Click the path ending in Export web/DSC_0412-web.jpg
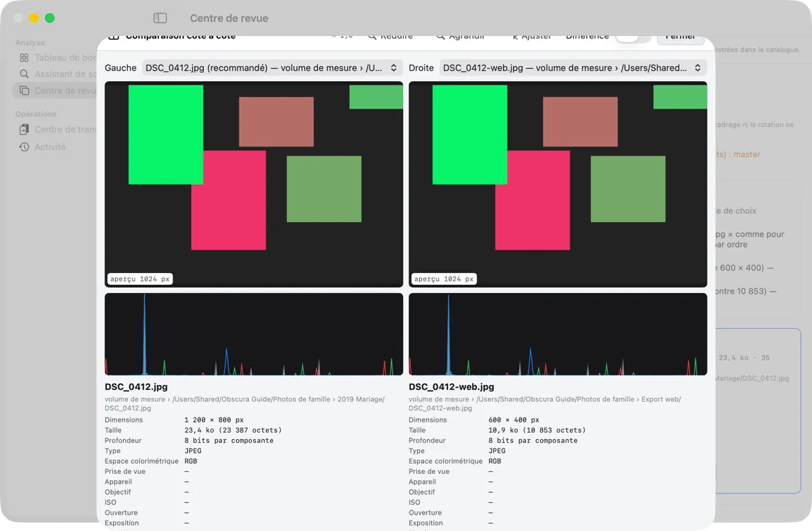This screenshot has height=531, width=812. pos(545,404)
